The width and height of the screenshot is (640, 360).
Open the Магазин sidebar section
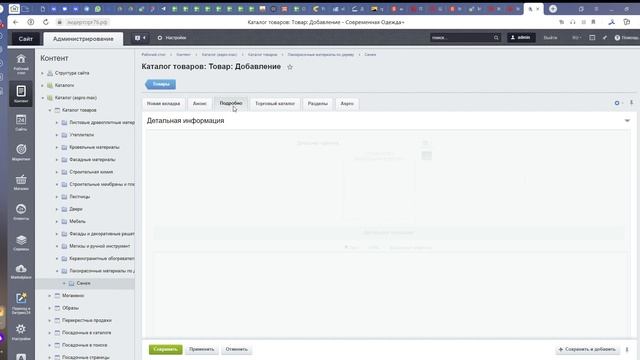click(x=21, y=182)
